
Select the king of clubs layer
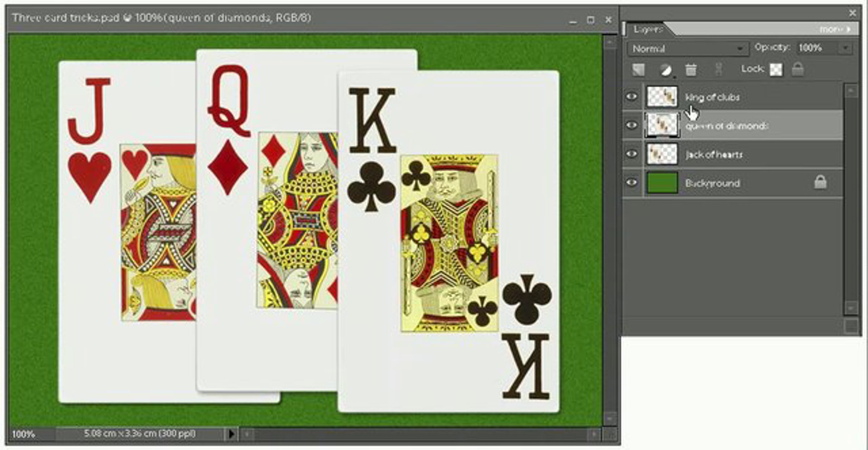712,97
